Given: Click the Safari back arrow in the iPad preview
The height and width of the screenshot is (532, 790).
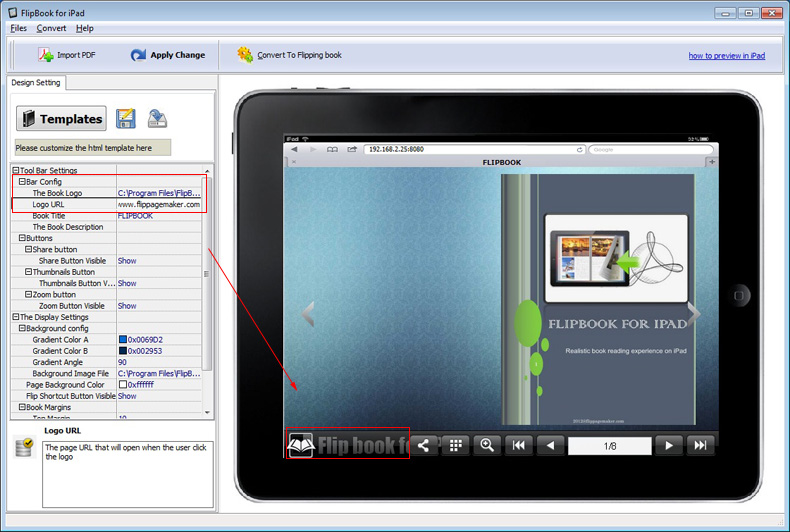Looking at the screenshot, I should pyautogui.click(x=294, y=150).
